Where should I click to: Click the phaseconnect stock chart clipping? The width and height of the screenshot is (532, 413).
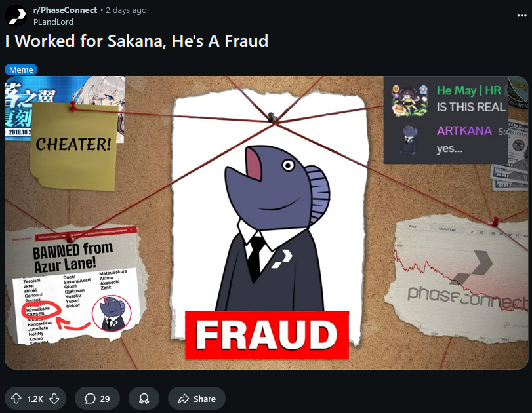tap(457, 277)
